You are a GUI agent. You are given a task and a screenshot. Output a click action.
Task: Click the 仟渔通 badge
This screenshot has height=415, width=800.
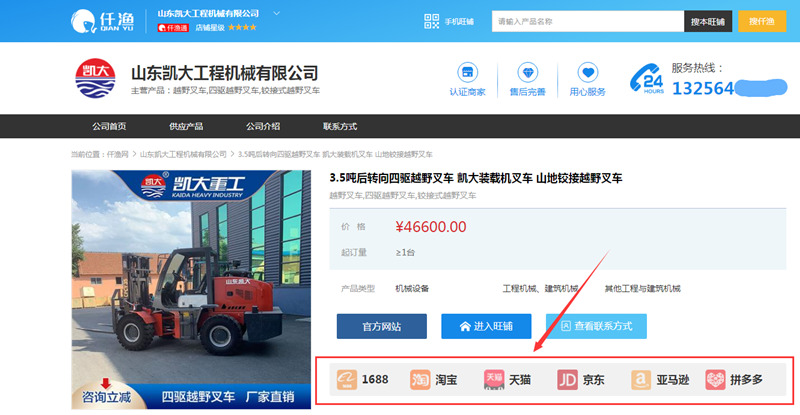tap(173, 28)
